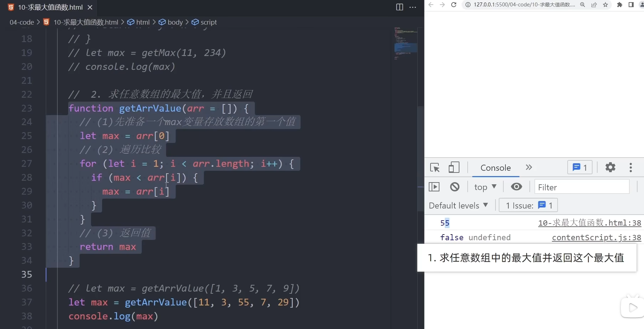The height and width of the screenshot is (329, 644).
Task: Open source link 10-求最大值函数.html:38
Action: 590,223
